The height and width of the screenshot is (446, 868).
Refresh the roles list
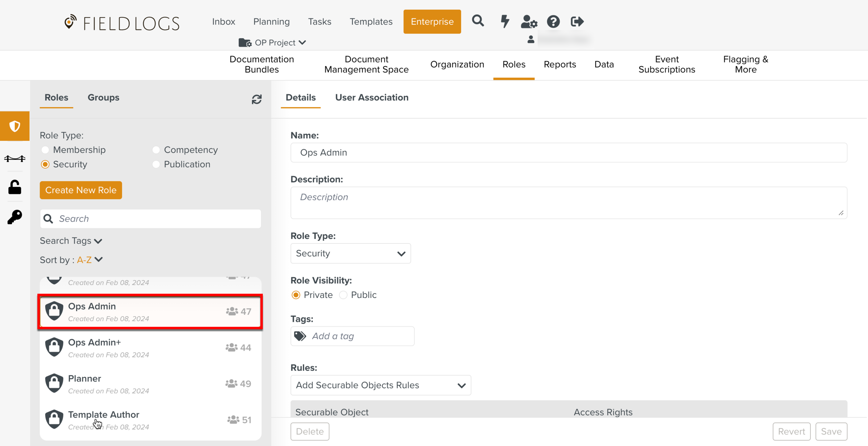(257, 100)
